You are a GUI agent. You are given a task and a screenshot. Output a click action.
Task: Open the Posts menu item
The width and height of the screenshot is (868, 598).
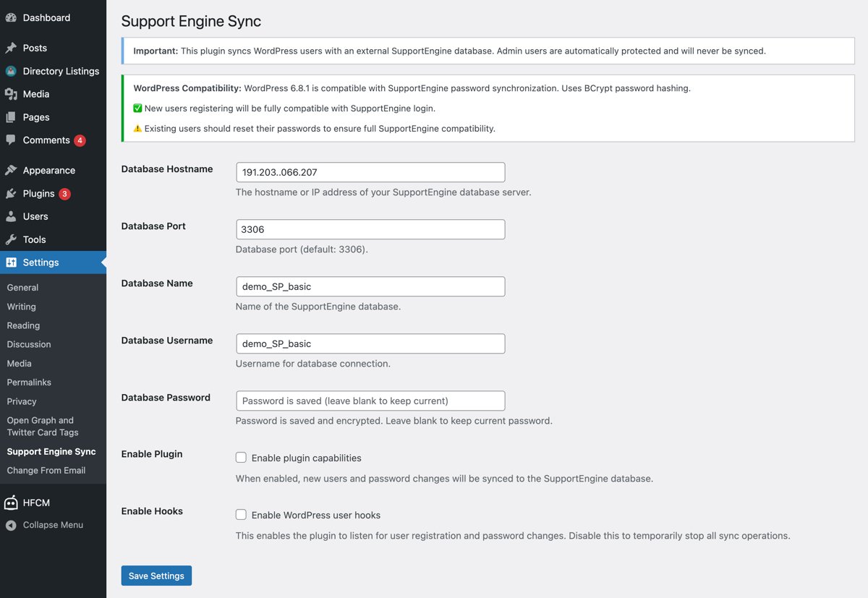(x=53, y=48)
